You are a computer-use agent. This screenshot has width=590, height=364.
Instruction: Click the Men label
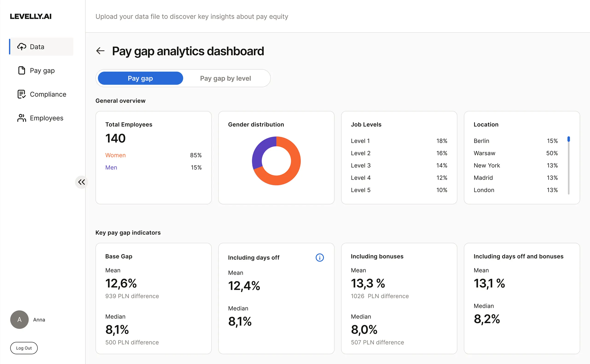click(x=111, y=167)
